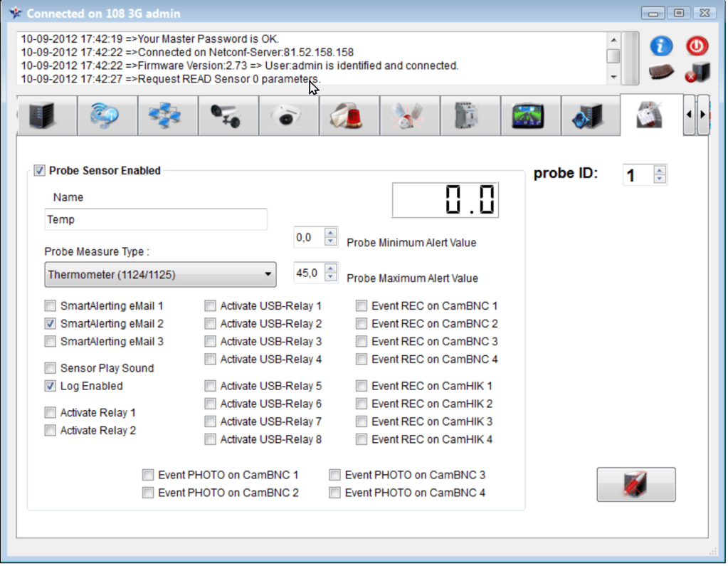Click the red power icon
Screen dimensions: 728x566
pos(697,46)
